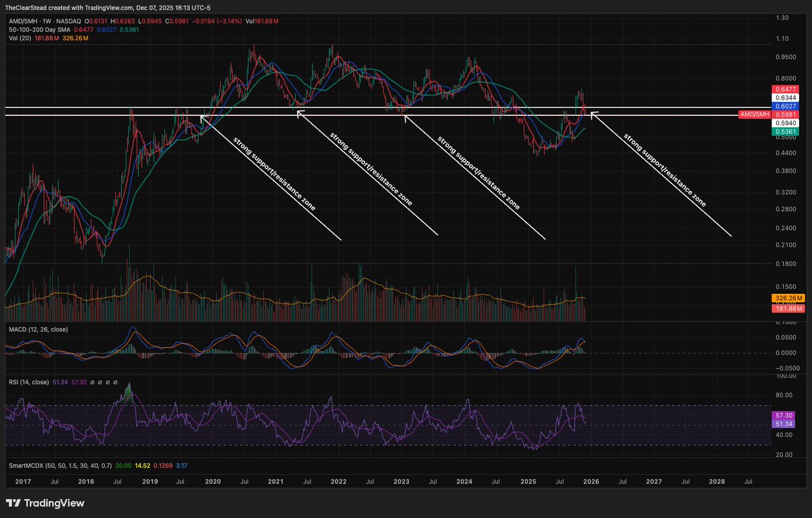Click the red AMD/SMH price-line tag
The image size is (812, 518).
tap(754, 114)
